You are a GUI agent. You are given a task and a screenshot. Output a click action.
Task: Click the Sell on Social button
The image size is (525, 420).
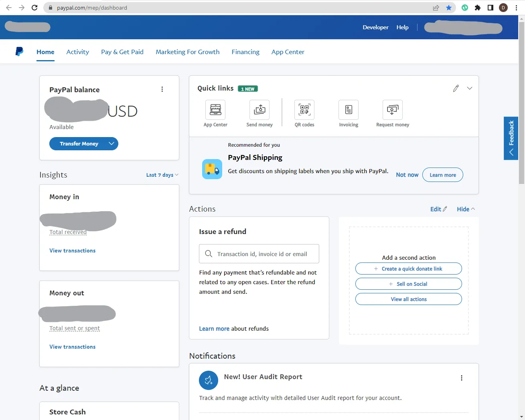coord(409,284)
